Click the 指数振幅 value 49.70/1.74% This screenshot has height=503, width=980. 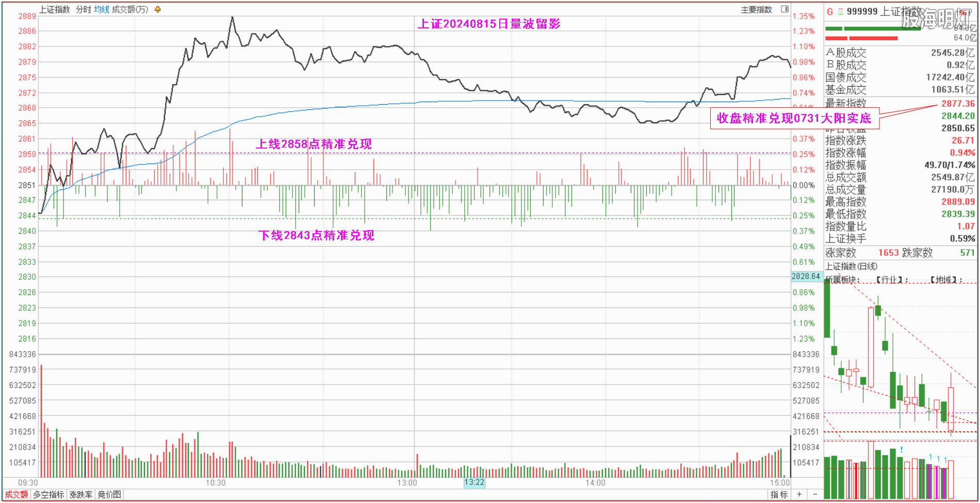coord(950,165)
